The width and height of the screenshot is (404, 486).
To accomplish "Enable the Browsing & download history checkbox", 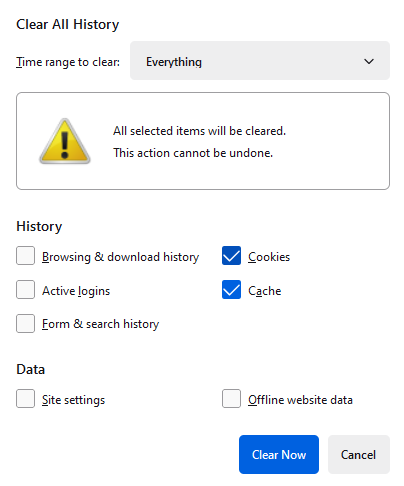I will (25, 256).
